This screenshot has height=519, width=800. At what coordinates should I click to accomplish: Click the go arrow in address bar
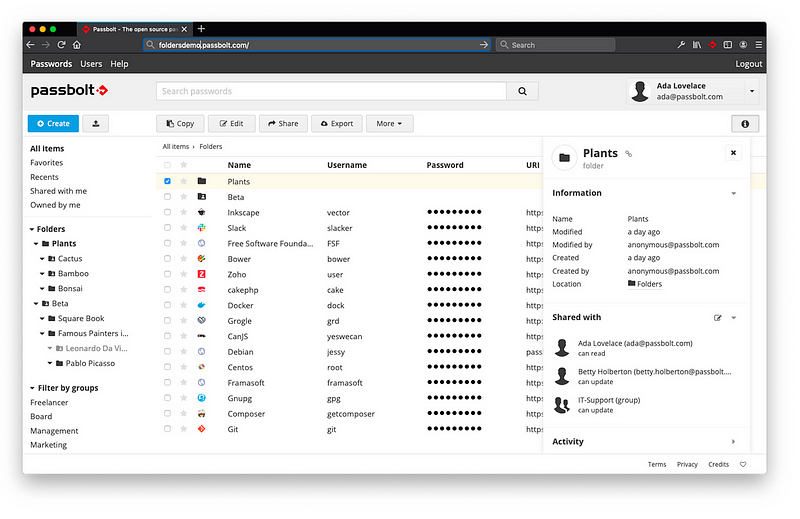[483, 45]
